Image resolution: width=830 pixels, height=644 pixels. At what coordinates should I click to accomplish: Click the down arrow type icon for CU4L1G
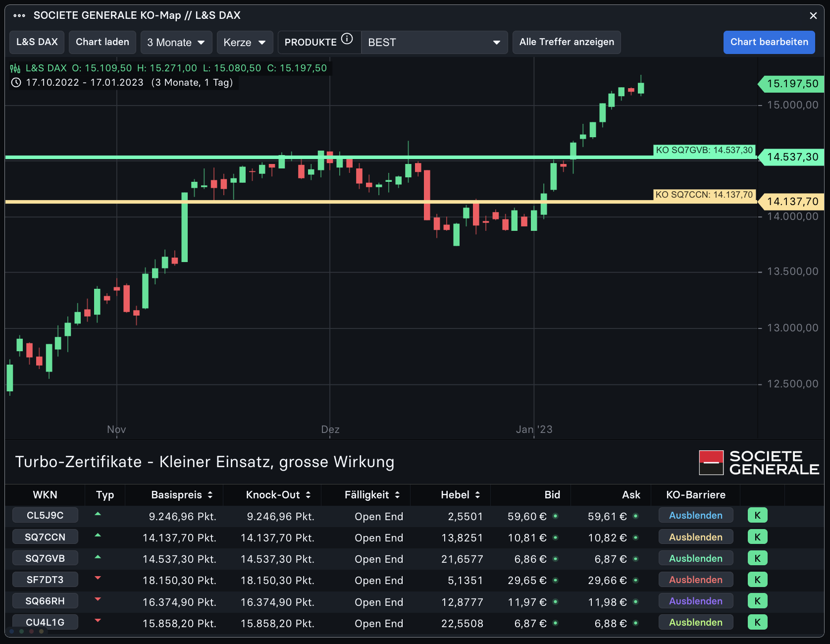[98, 620]
